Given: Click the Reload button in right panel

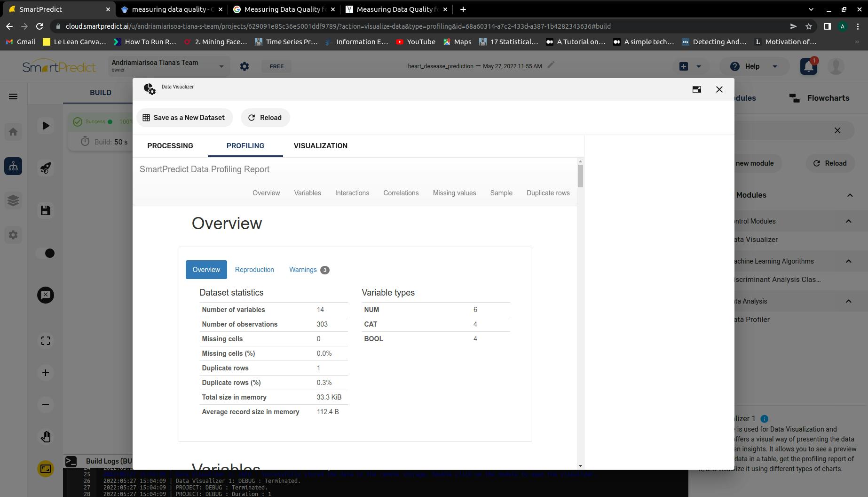Looking at the screenshot, I should tap(830, 163).
